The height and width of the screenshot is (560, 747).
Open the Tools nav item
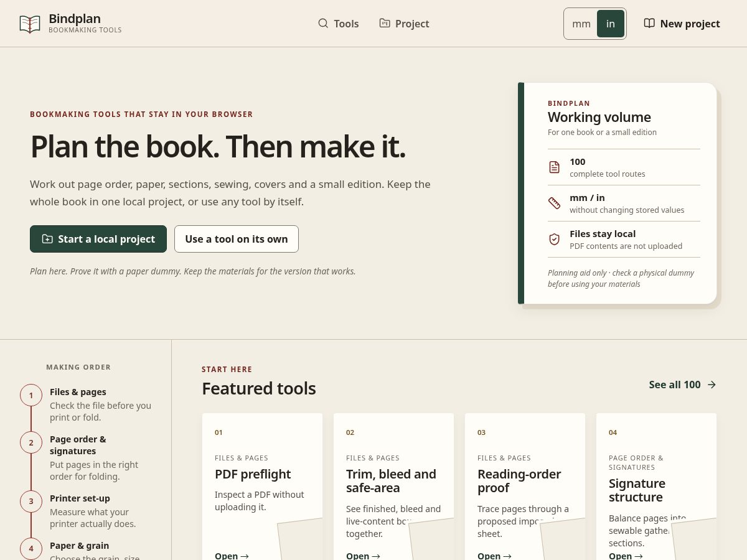(338, 24)
